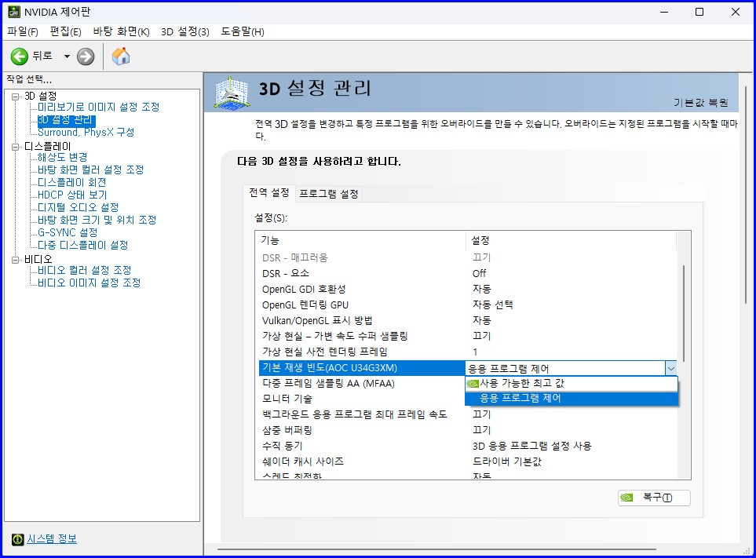Screen dimensions: 756x558
Task: Select the DSR - 요소 setting row
Action: point(468,273)
